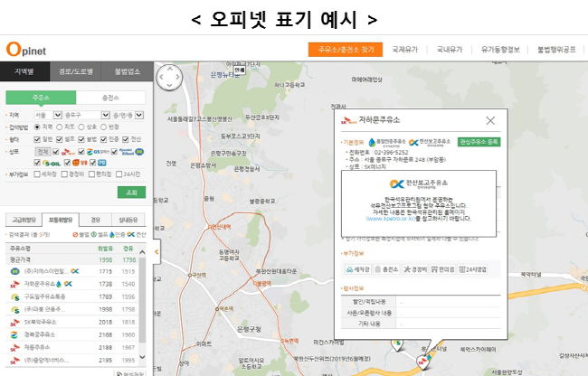Viewport: 588px width, 376px height.
Task: Click the 전체 brand button
Action: click(x=43, y=152)
